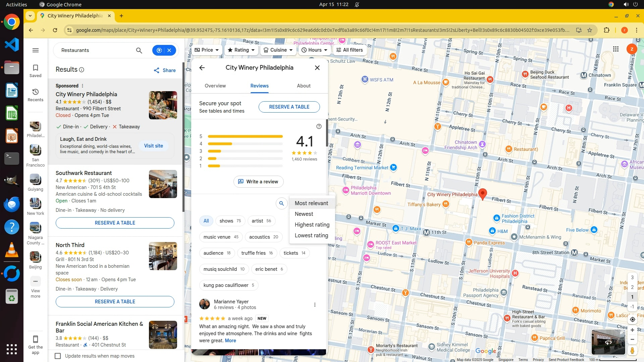Screen dimensions: 644x362
Task: Open Marianne Yayer review options menu
Action: coord(314,305)
